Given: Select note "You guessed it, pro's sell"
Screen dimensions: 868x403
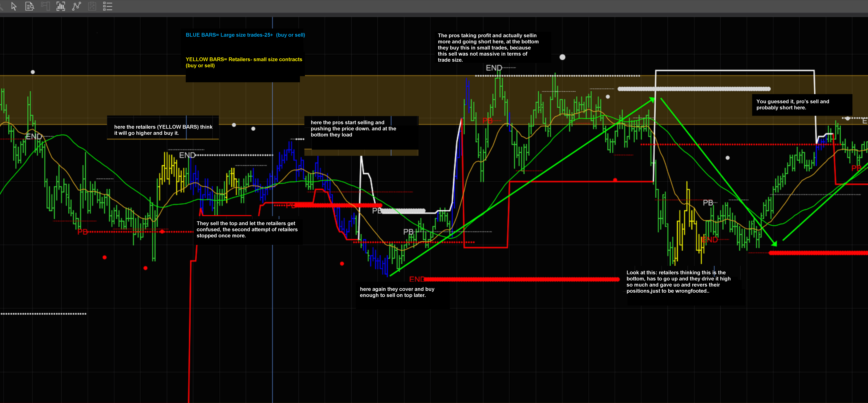Looking at the screenshot, I should 793,105.
